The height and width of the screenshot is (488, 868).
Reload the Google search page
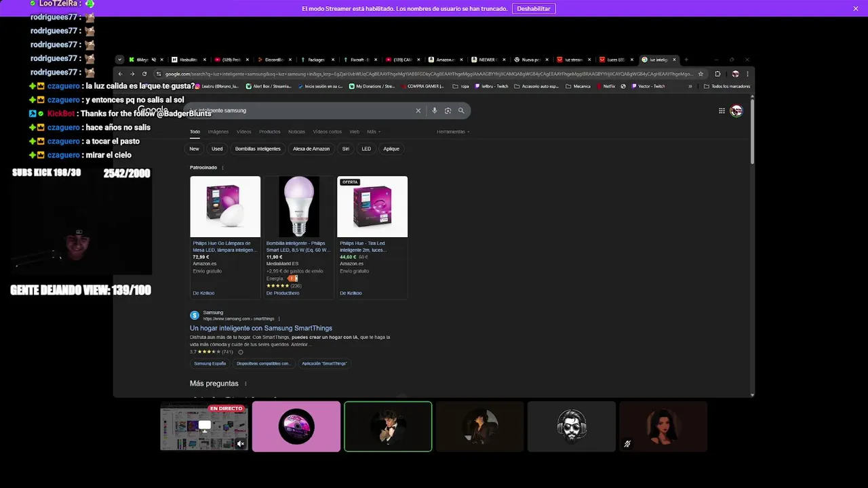[x=144, y=74]
